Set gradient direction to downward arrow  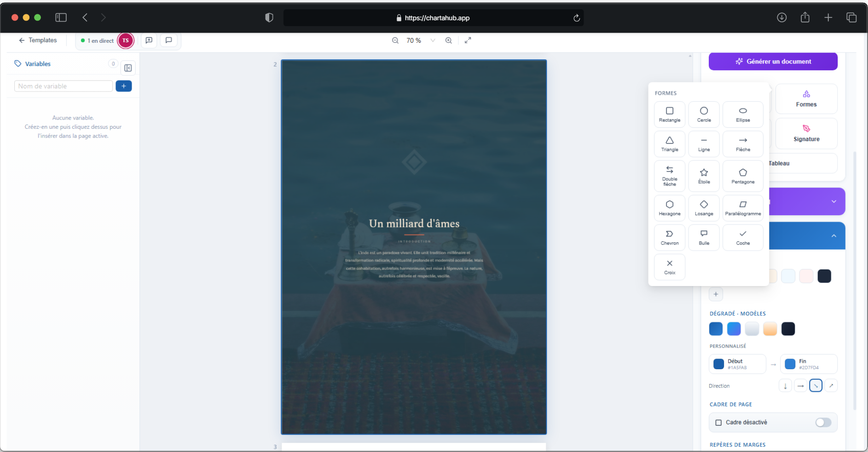click(x=785, y=386)
